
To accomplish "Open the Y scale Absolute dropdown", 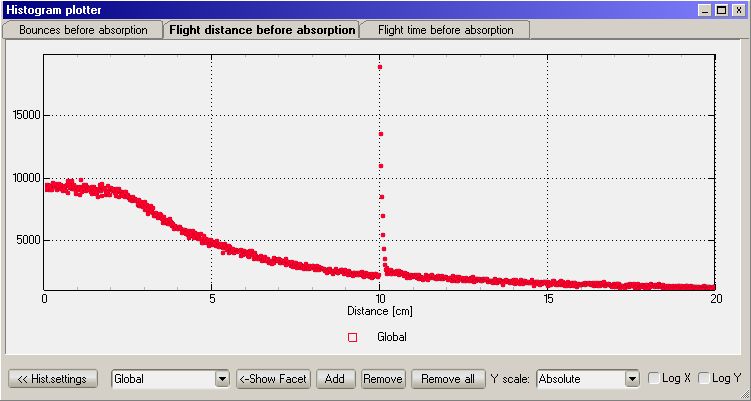I will tap(588, 379).
